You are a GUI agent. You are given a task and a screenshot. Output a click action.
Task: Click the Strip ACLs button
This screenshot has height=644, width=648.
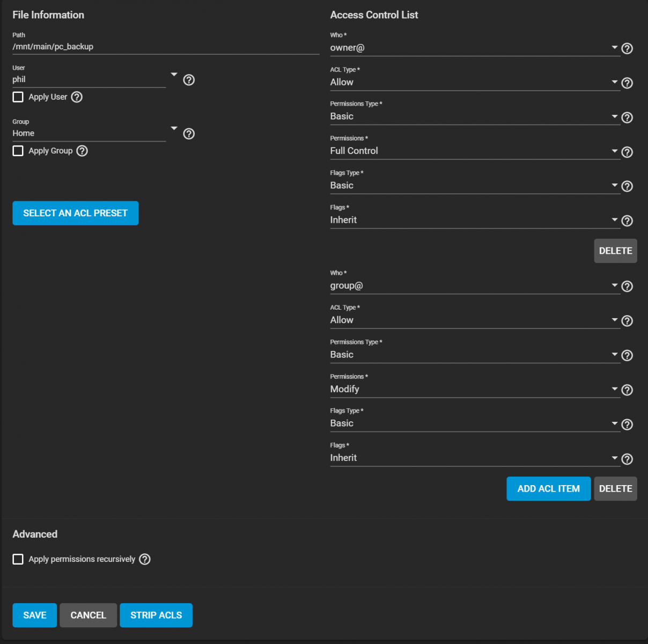pos(156,615)
